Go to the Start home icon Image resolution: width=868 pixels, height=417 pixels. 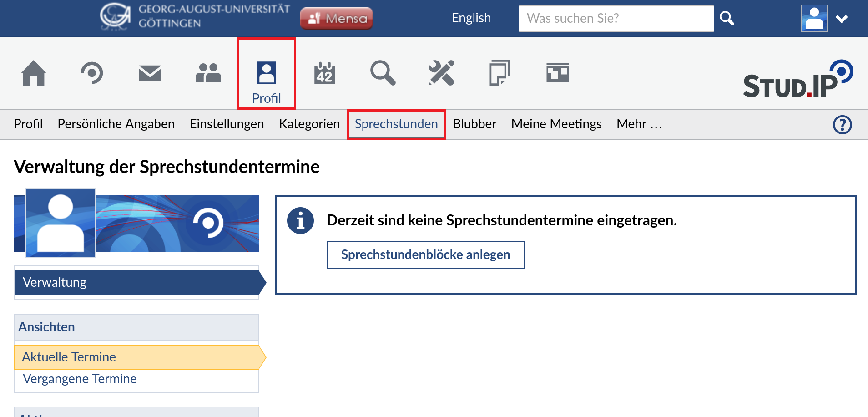click(x=34, y=73)
